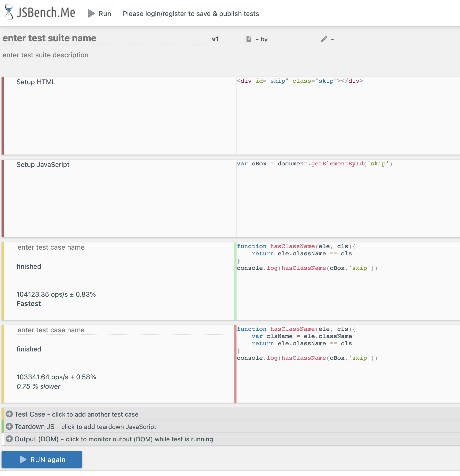
Task: Click the pencil edit icon in the header
Action: pyautogui.click(x=324, y=39)
